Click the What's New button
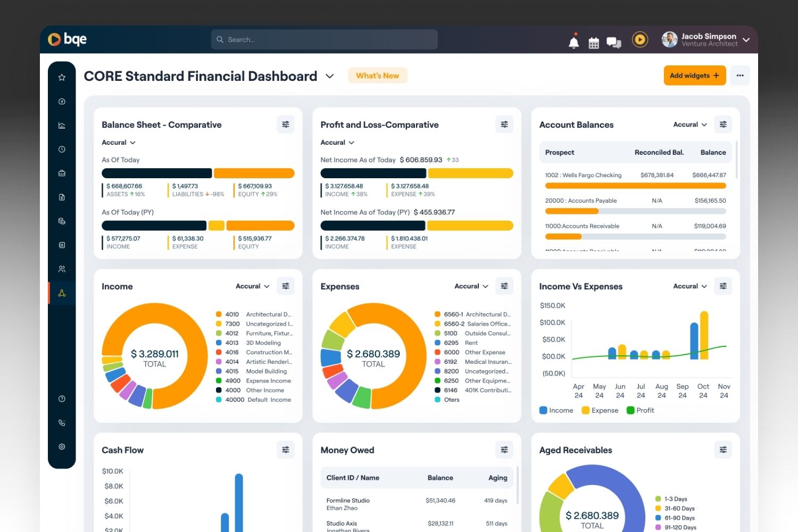The width and height of the screenshot is (798, 532). (378, 76)
